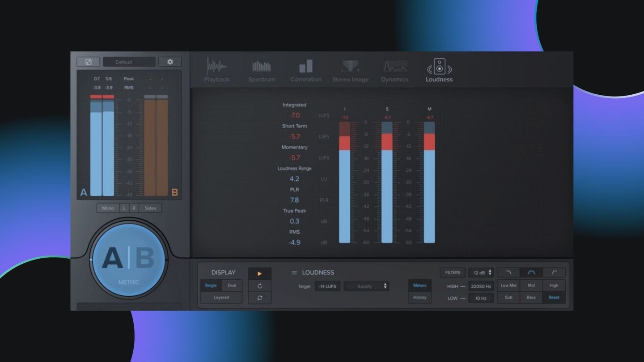Open the Dynamics tab
The height and width of the screenshot is (362, 644).
coord(395,71)
